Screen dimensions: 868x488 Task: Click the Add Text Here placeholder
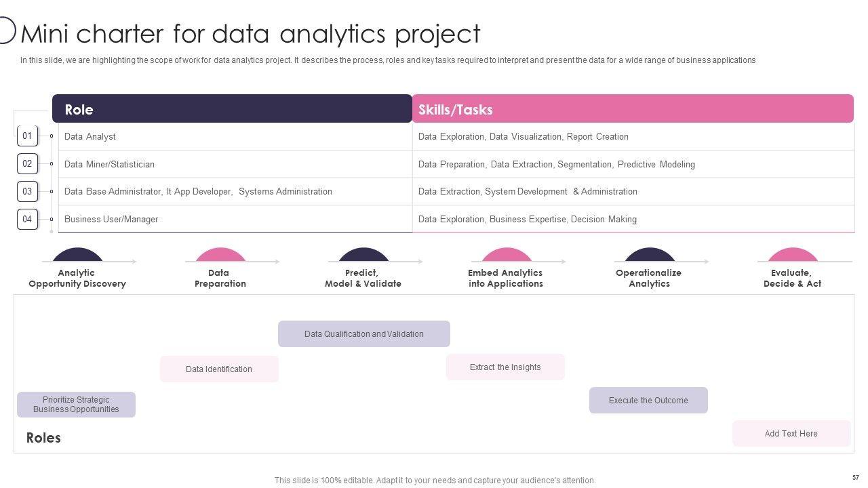tap(791, 434)
